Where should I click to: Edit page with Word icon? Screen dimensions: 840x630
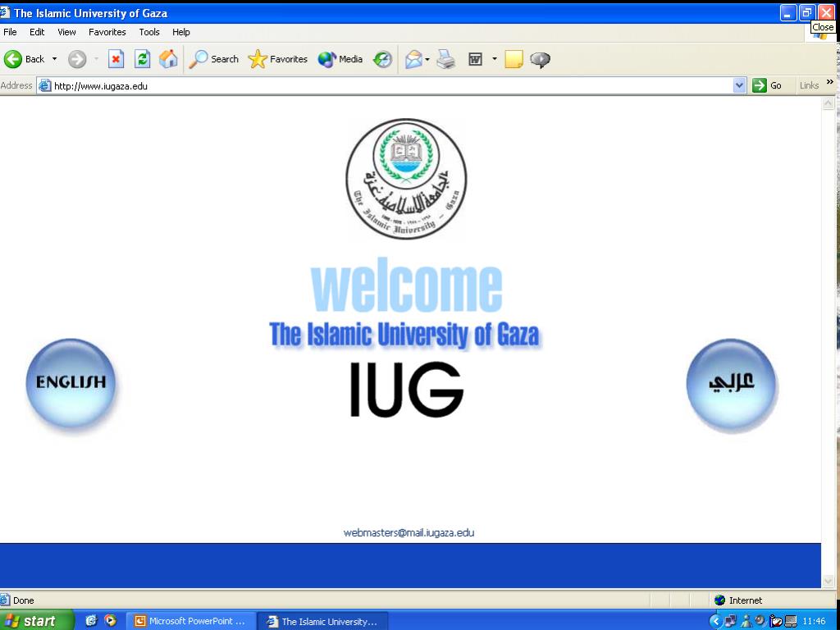pos(476,59)
